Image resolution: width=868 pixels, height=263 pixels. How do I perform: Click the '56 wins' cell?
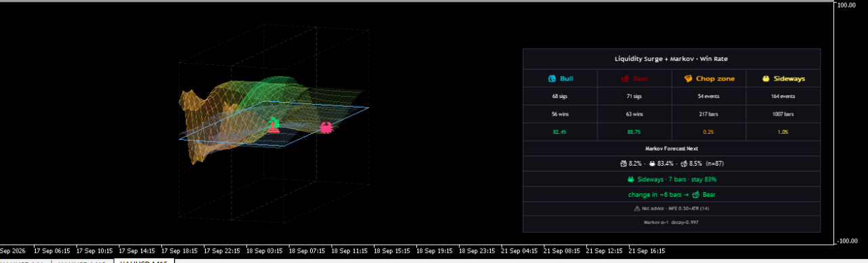[x=559, y=114]
